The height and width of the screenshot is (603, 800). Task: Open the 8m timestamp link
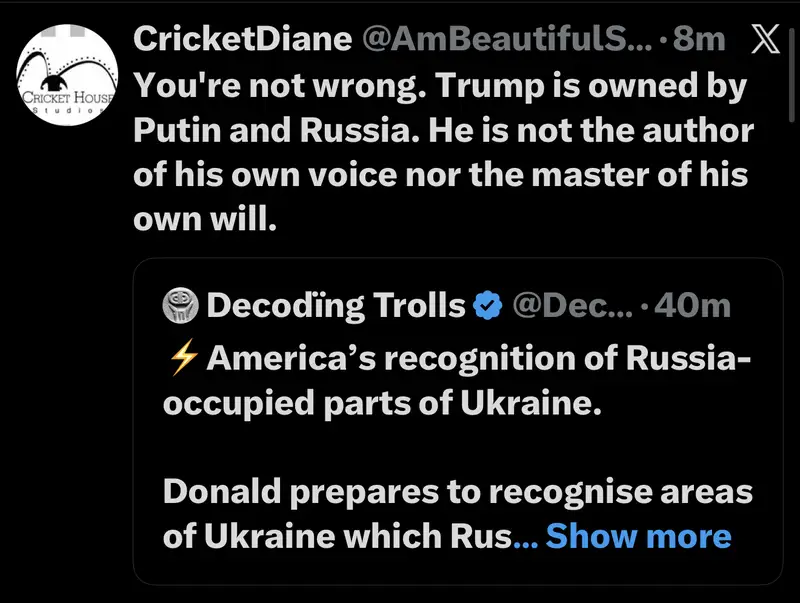point(700,39)
